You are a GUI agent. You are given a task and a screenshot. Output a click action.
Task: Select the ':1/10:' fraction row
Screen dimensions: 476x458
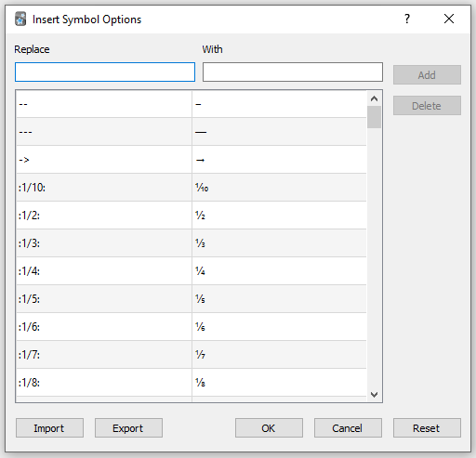coord(192,188)
